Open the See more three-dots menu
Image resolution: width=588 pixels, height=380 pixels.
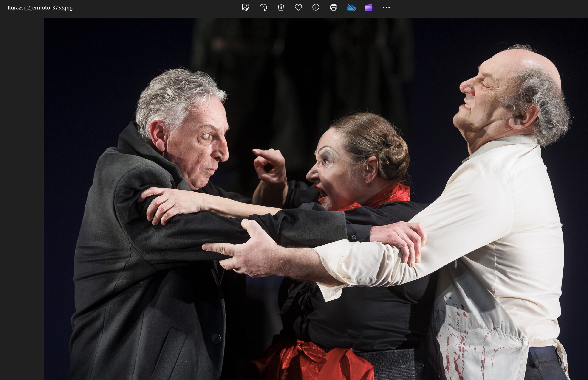[x=386, y=7]
